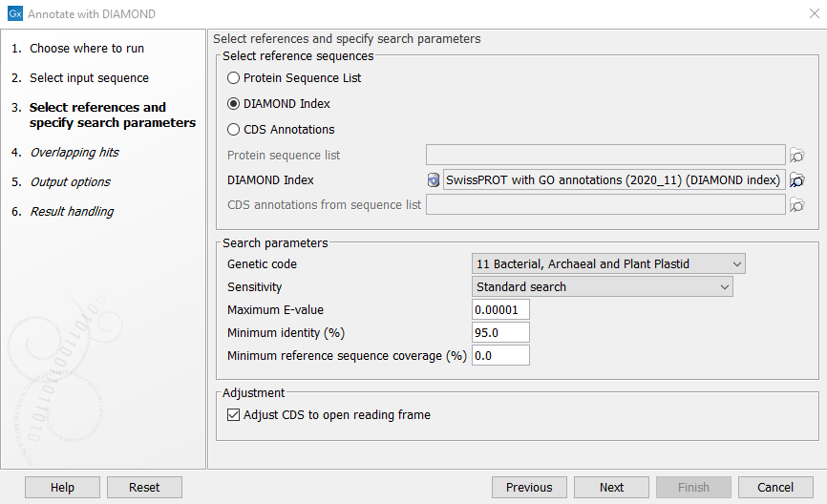827x504 pixels.
Task: Proceed with the Next button
Action: pyautogui.click(x=611, y=488)
